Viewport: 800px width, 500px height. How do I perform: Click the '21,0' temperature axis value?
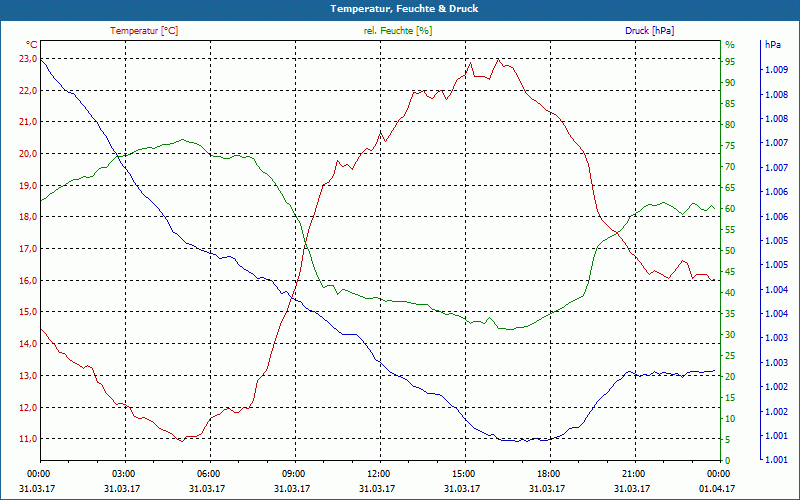28,122
